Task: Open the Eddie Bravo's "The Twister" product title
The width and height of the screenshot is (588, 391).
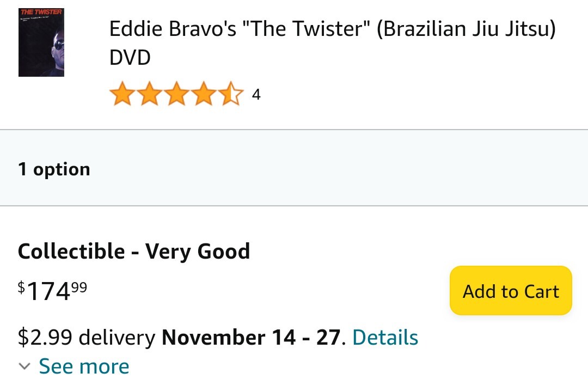Action: click(x=332, y=43)
